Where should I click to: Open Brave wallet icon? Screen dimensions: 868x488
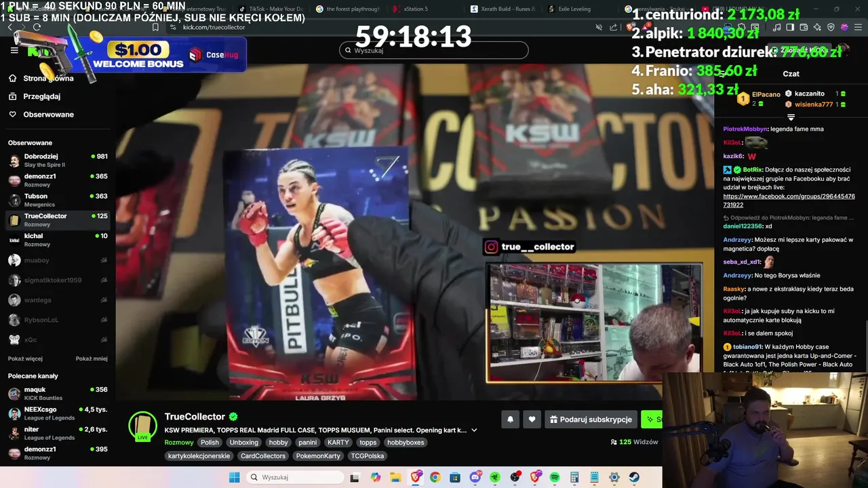[804, 27]
